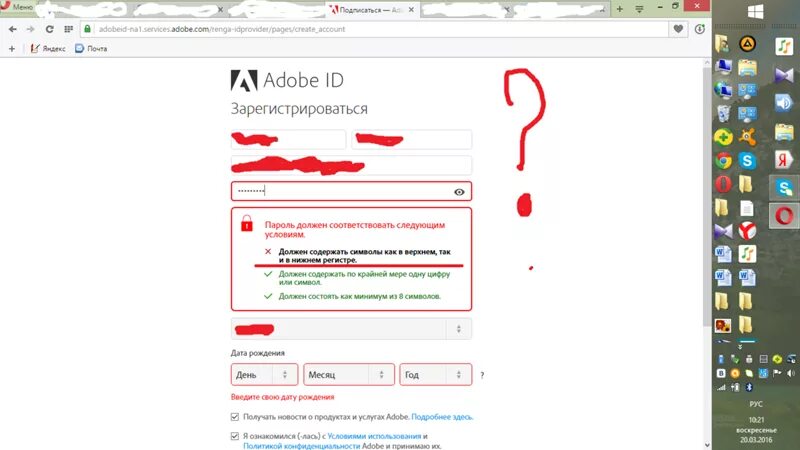The image size is (800, 450).
Task: Open the country selection dropdown
Action: (x=352, y=329)
